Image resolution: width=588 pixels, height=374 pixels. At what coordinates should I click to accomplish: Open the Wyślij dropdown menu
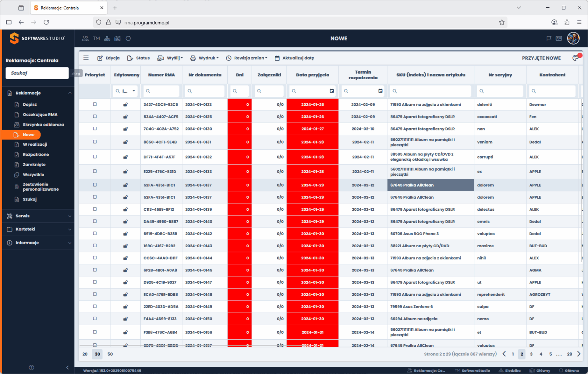pyautogui.click(x=170, y=58)
